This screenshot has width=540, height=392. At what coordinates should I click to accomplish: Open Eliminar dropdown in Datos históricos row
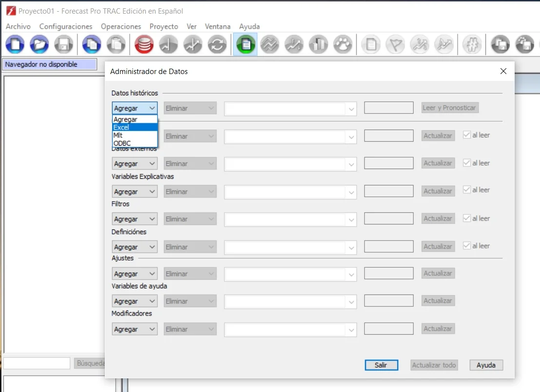[x=190, y=108]
